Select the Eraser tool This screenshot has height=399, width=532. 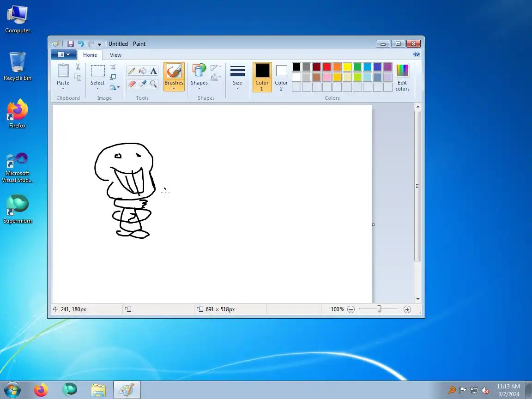click(x=132, y=84)
